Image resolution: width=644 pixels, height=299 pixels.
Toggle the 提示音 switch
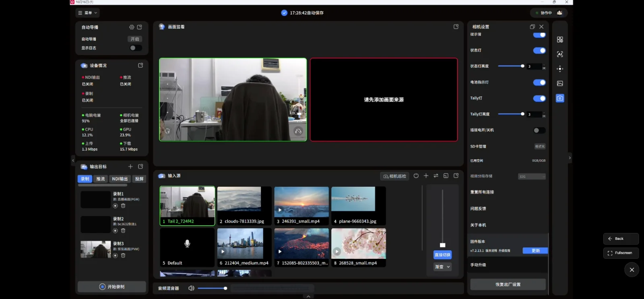tap(539, 35)
